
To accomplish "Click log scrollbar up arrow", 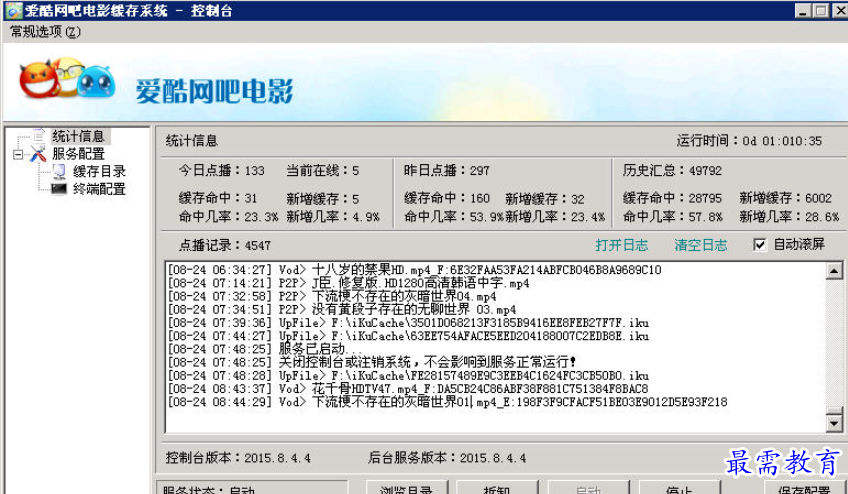I will coord(834,271).
